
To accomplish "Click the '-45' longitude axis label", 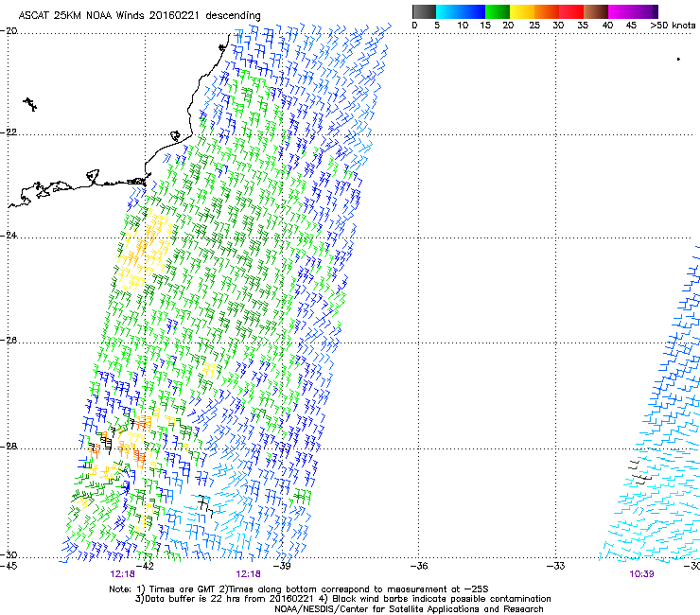I will 9,566.
